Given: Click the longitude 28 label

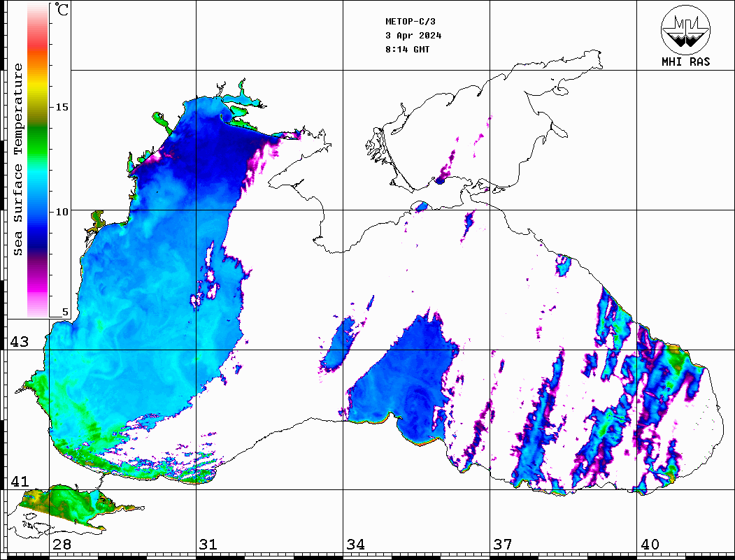Looking at the screenshot, I should point(62,545).
